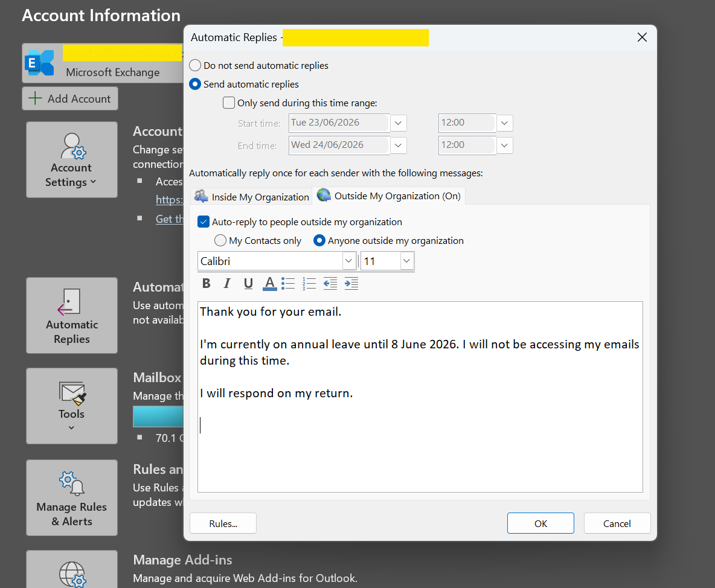Check Only send during this time range
715x588 pixels.
pyautogui.click(x=228, y=103)
